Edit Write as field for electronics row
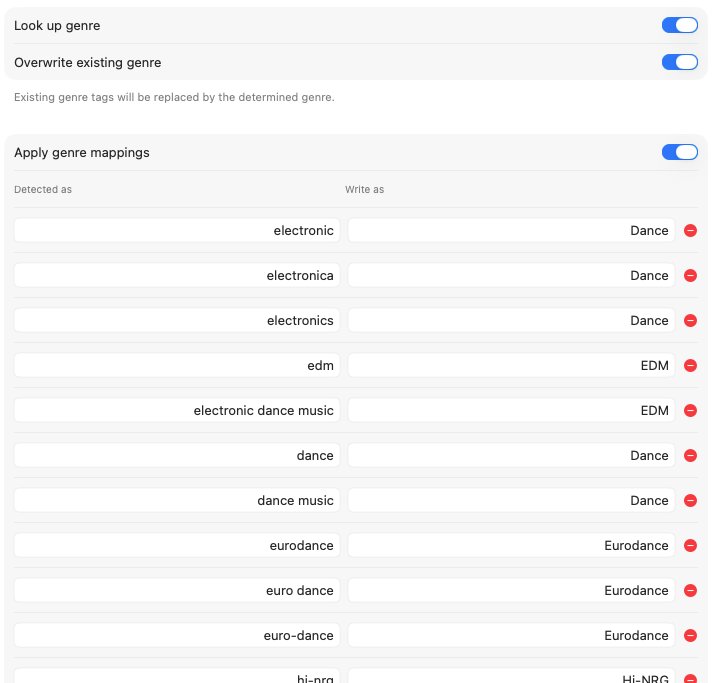Image resolution: width=713 pixels, height=683 pixels. tap(511, 321)
